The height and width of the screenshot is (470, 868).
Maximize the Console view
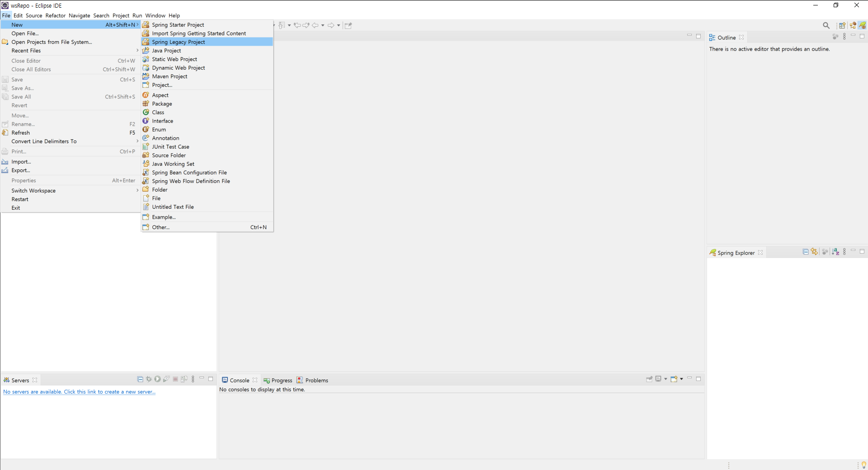[x=698, y=379]
